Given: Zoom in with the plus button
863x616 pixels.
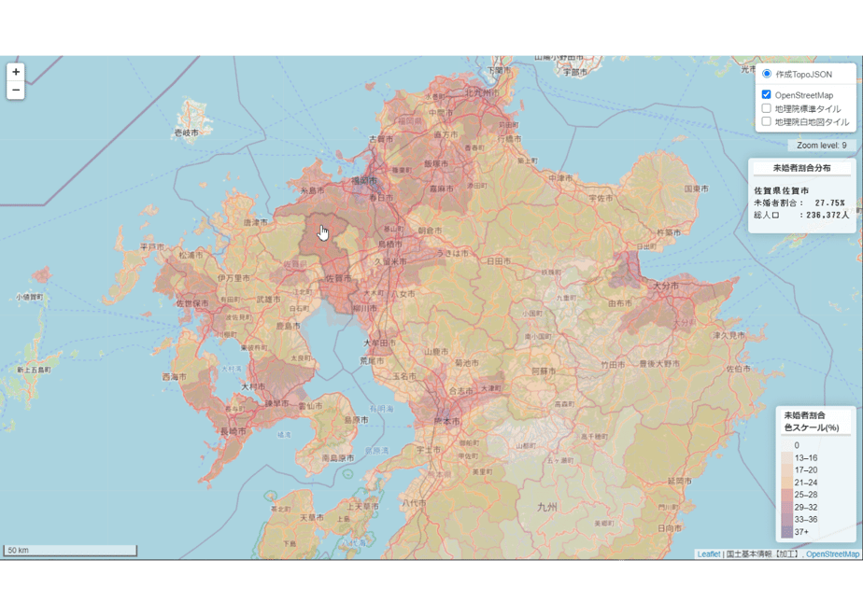Looking at the screenshot, I should click(16, 72).
